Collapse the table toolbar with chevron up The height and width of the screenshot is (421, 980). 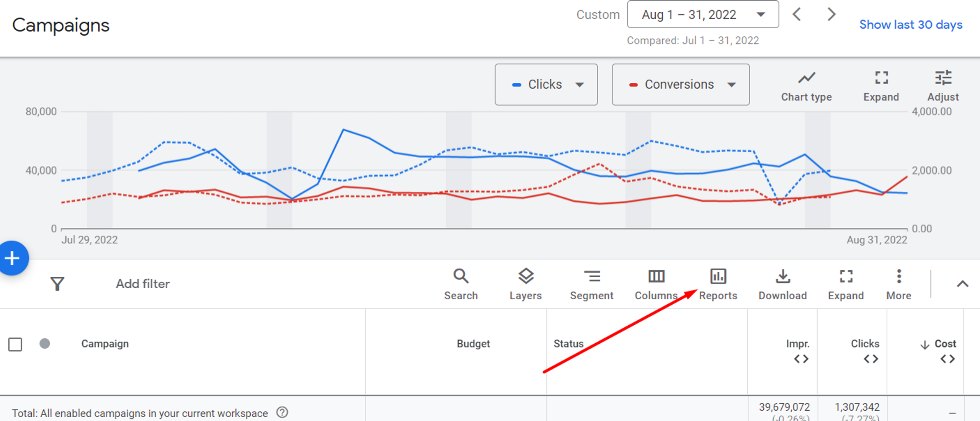pyautogui.click(x=962, y=284)
